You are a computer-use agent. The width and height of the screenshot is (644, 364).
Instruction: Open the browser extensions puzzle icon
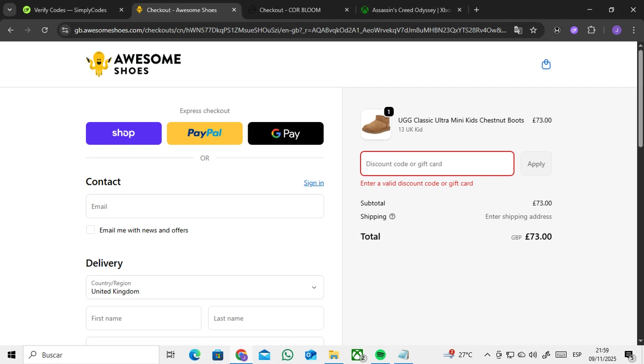[x=591, y=30]
